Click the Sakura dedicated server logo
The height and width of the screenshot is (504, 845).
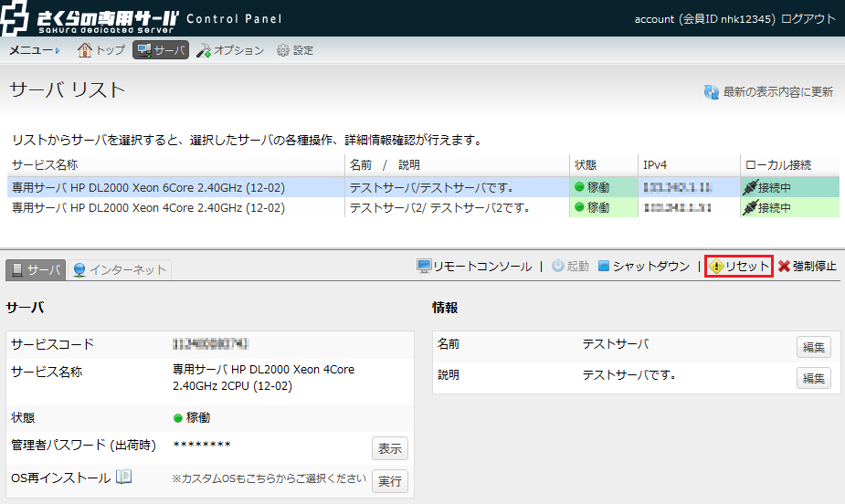click(x=91, y=18)
